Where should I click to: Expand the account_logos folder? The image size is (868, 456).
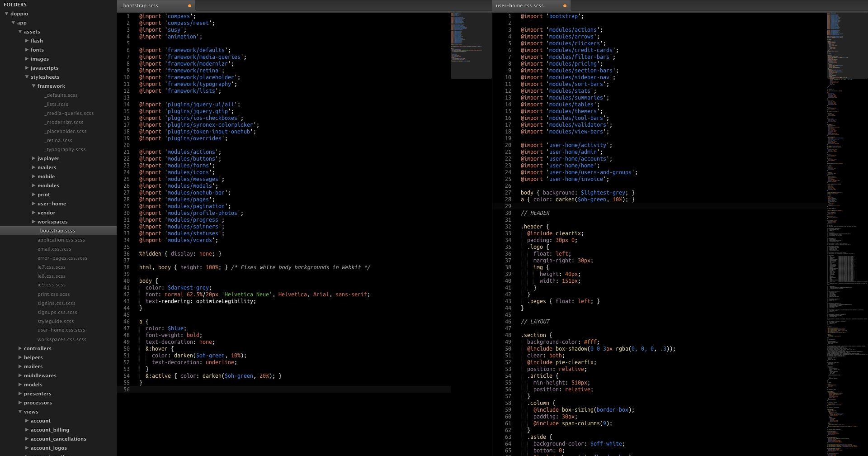coord(27,448)
